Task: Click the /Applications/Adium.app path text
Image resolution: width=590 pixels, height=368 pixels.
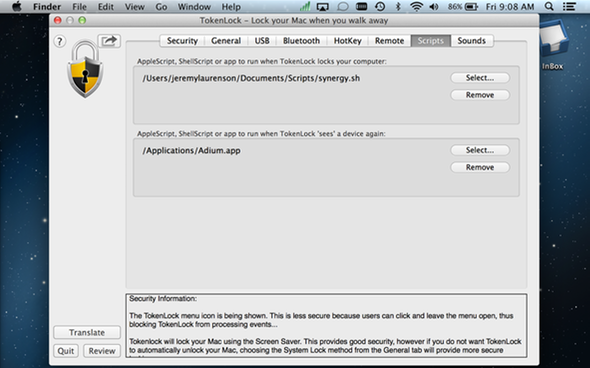Action: point(191,151)
